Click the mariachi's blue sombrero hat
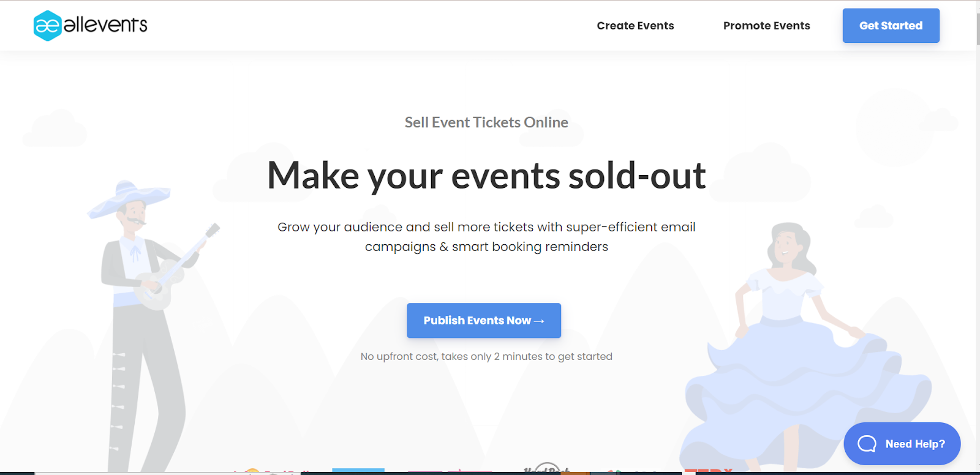Screen dimensions: 980x475 (x=127, y=197)
